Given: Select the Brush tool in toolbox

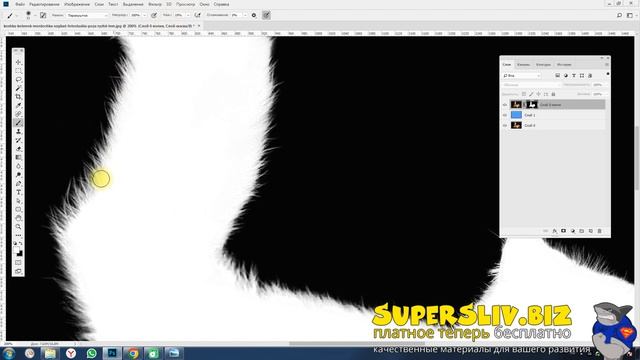Looking at the screenshot, I should coord(18,123).
